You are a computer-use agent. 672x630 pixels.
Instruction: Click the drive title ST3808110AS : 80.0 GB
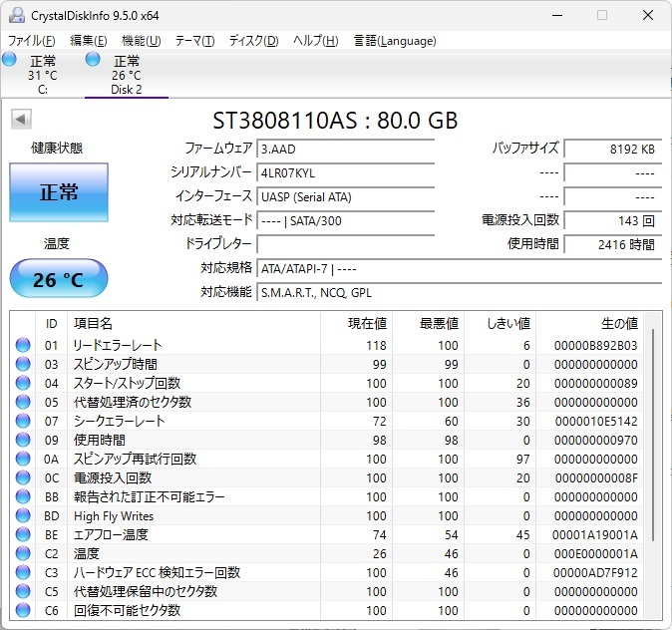(x=335, y=121)
